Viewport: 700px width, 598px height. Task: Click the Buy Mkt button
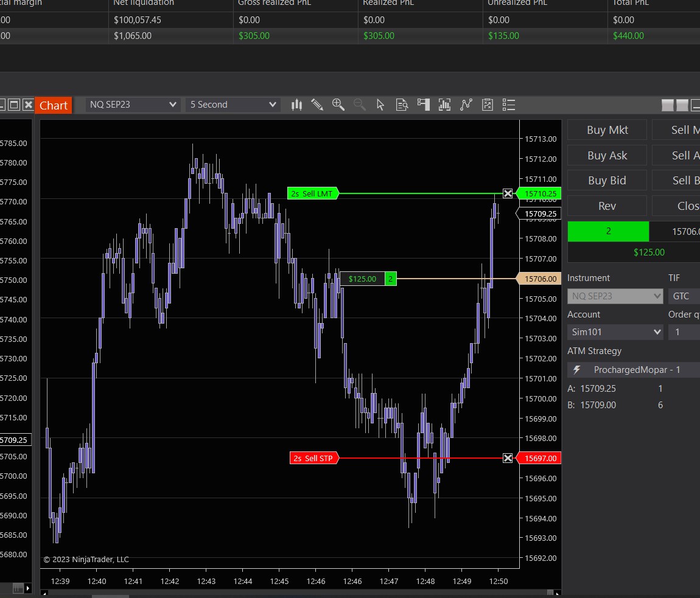tap(607, 130)
